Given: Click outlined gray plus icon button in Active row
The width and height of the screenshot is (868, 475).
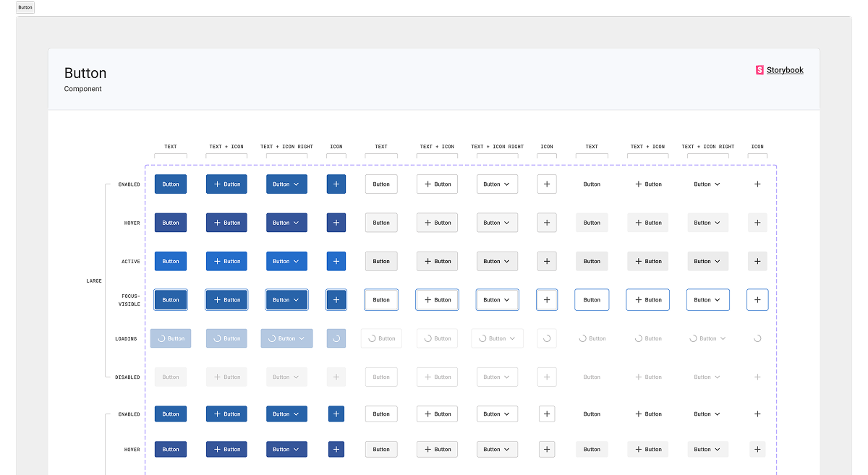Looking at the screenshot, I should pos(547,261).
